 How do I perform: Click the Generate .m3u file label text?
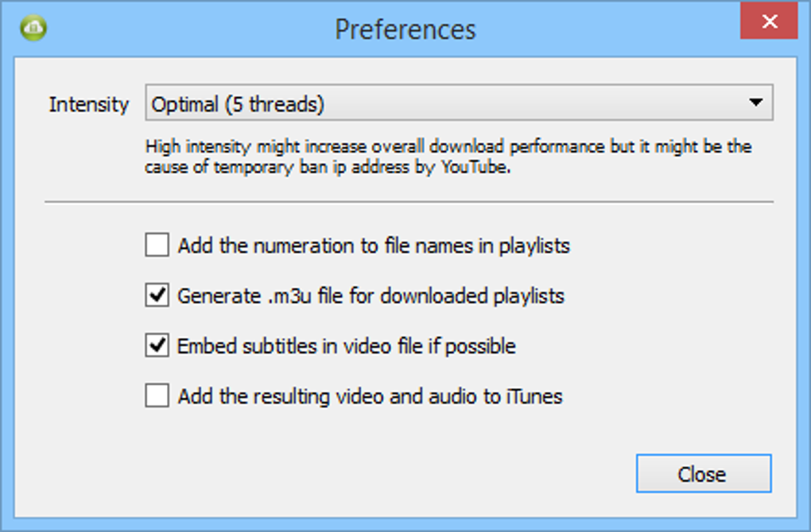tap(371, 296)
